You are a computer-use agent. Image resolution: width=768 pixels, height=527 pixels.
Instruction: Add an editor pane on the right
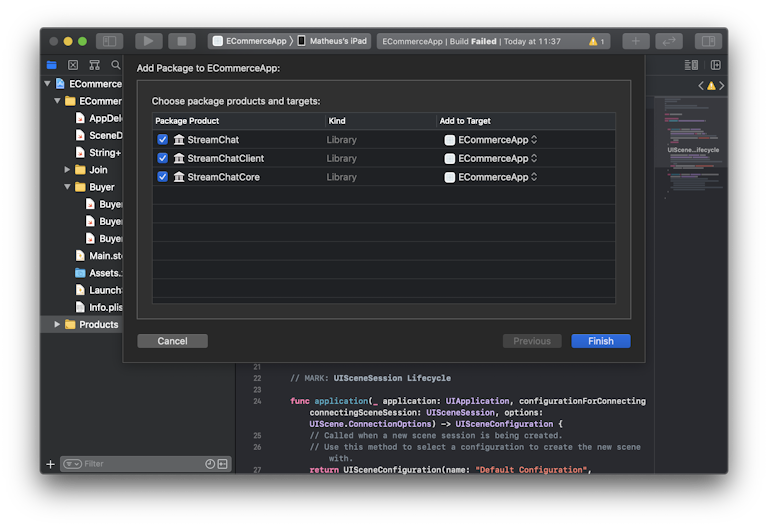tap(716, 65)
